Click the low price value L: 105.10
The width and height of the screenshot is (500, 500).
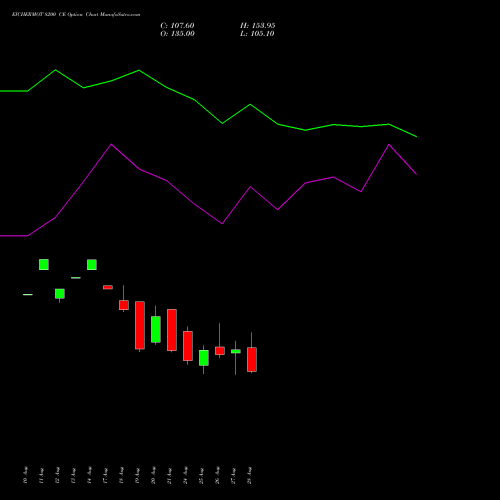(x=257, y=34)
